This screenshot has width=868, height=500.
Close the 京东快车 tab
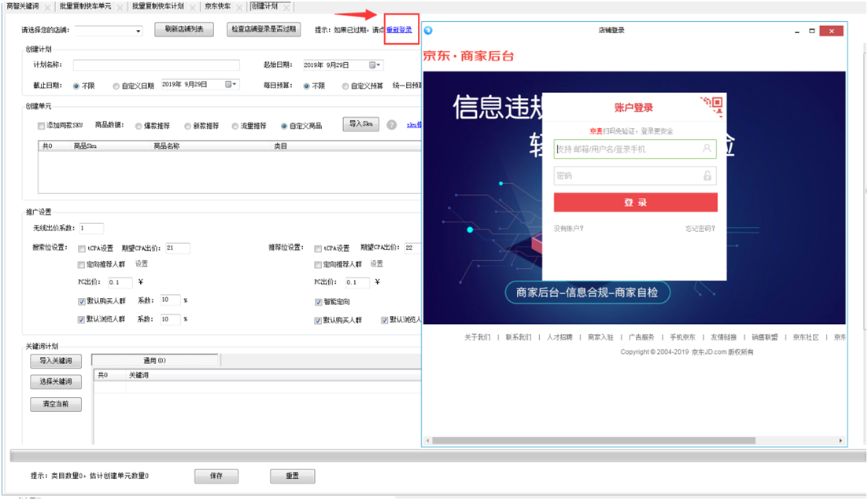(239, 7)
